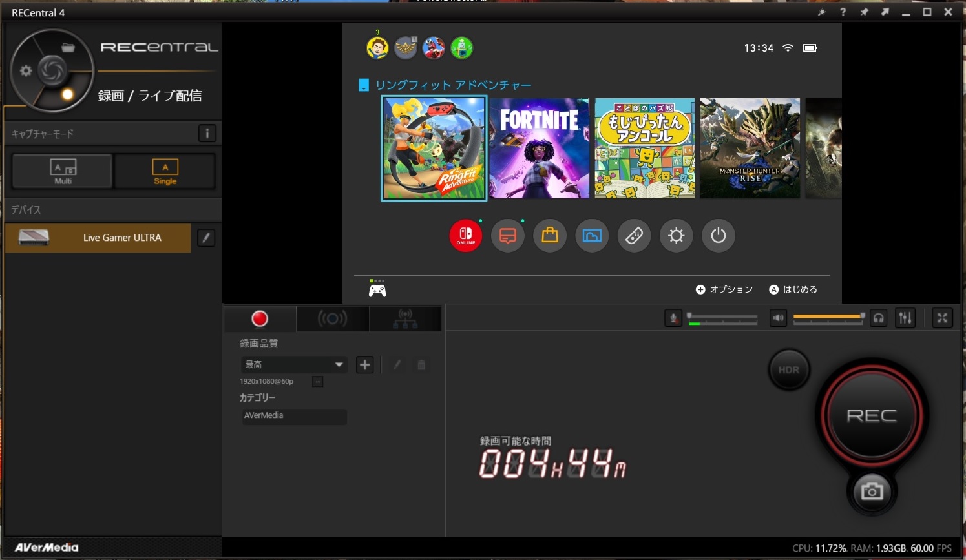This screenshot has width=966, height=560.
Task: Enter fullscreen preview mode
Action: [943, 318]
